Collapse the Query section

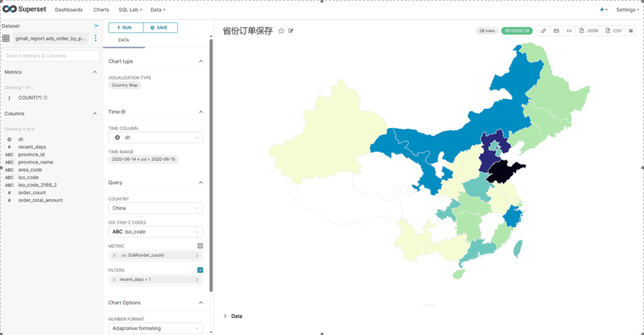point(200,183)
